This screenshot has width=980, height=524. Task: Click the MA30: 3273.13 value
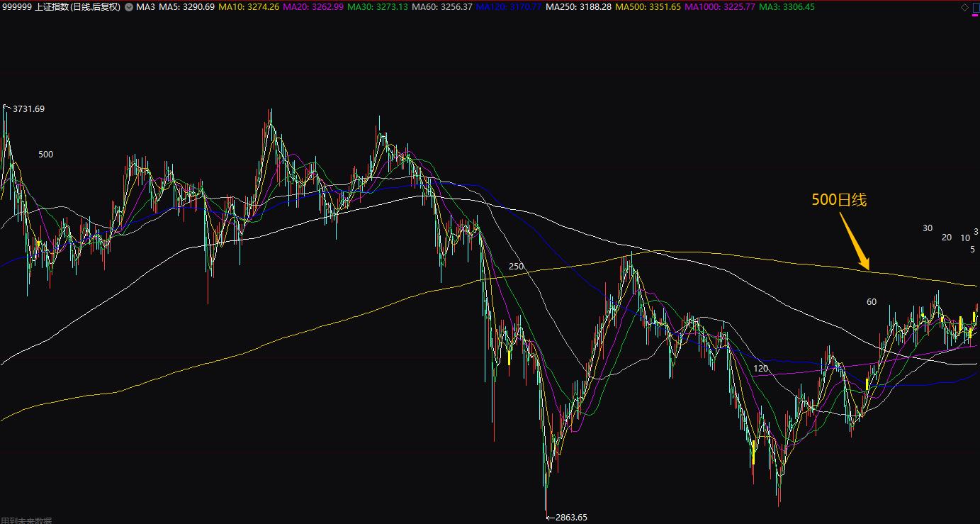pos(378,7)
